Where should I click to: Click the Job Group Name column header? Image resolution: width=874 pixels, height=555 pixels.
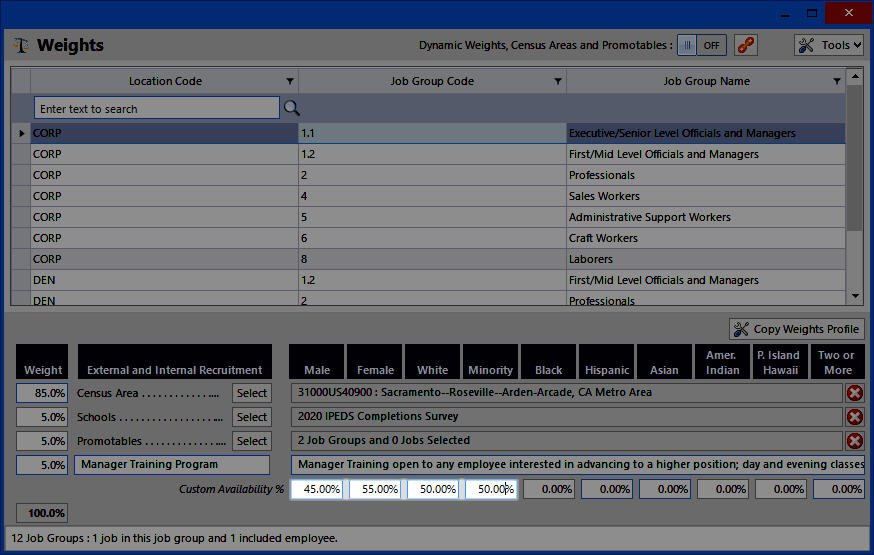(706, 81)
